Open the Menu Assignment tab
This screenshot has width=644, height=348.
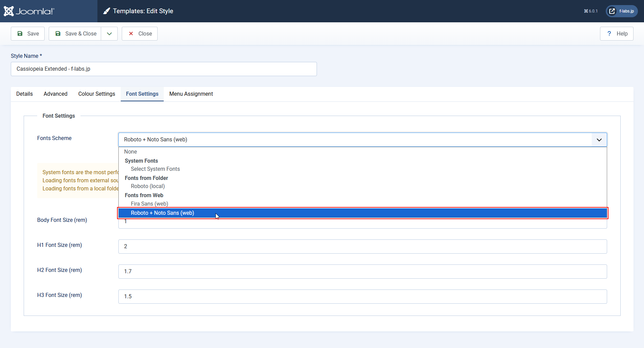191,94
